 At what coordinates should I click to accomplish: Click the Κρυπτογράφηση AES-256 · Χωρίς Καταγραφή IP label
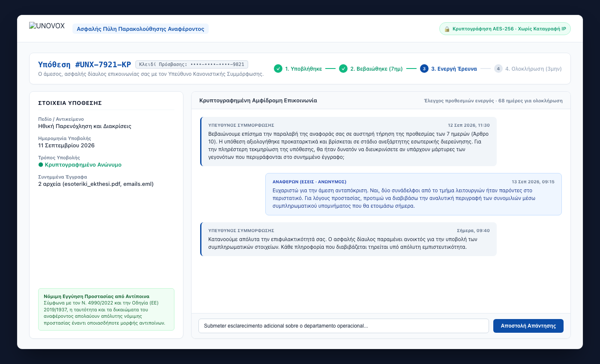509,29
